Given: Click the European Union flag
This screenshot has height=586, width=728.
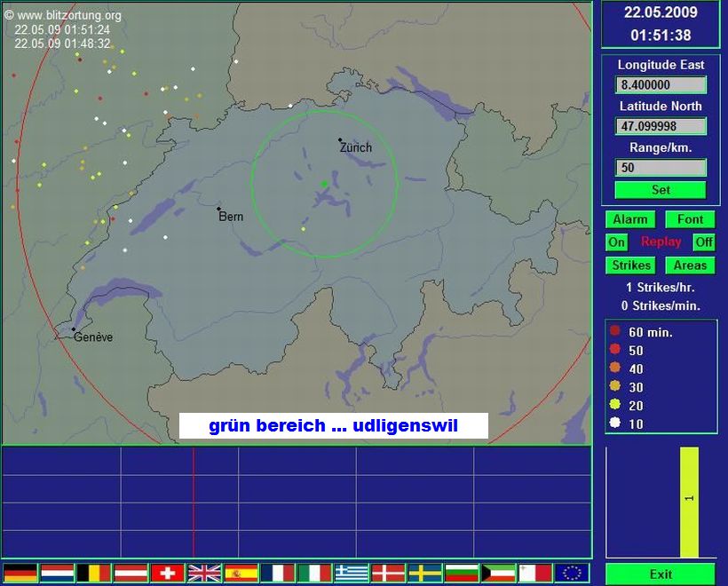Looking at the screenshot, I should [572, 573].
